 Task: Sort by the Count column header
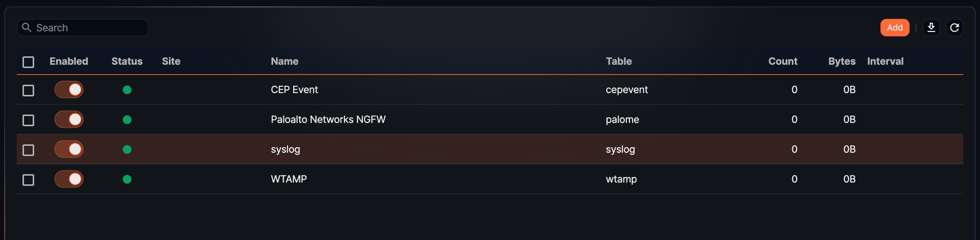782,61
